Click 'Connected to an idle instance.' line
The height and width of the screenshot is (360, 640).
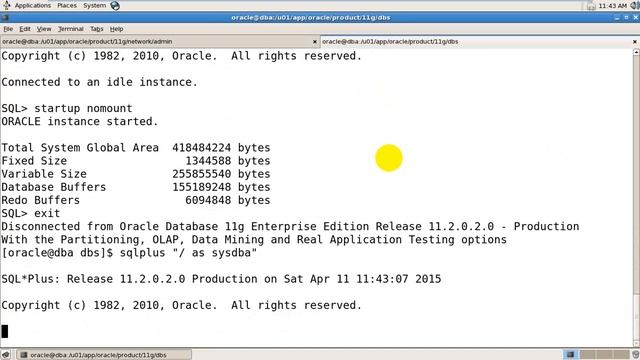(x=100, y=82)
